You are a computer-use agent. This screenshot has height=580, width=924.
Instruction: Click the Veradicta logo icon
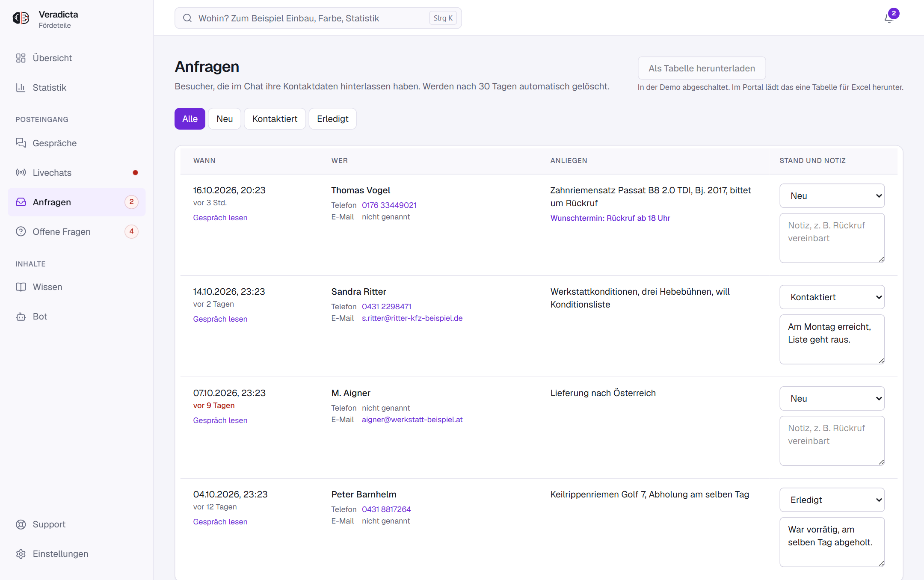[21, 18]
